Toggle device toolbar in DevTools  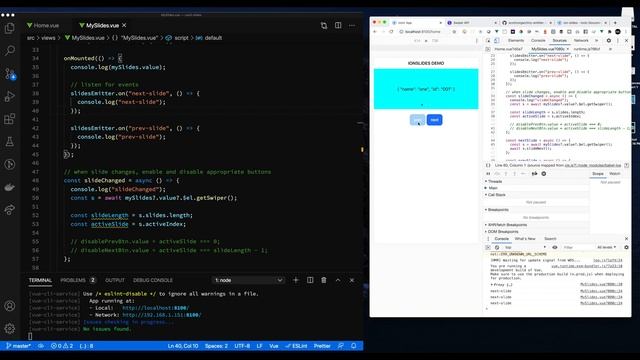click(497, 40)
